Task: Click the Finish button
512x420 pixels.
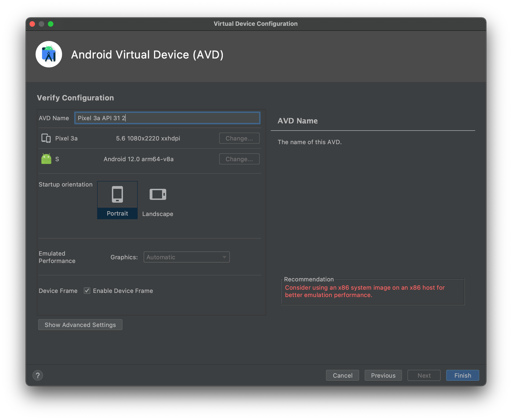Action: pos(463,375)
